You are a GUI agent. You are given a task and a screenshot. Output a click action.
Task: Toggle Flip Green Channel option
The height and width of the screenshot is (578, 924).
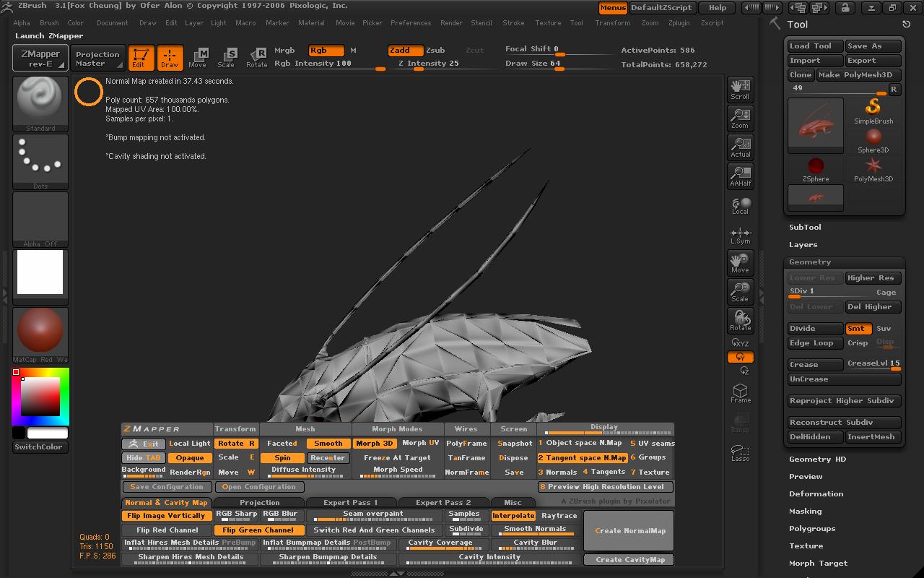(x=258, y=530)
